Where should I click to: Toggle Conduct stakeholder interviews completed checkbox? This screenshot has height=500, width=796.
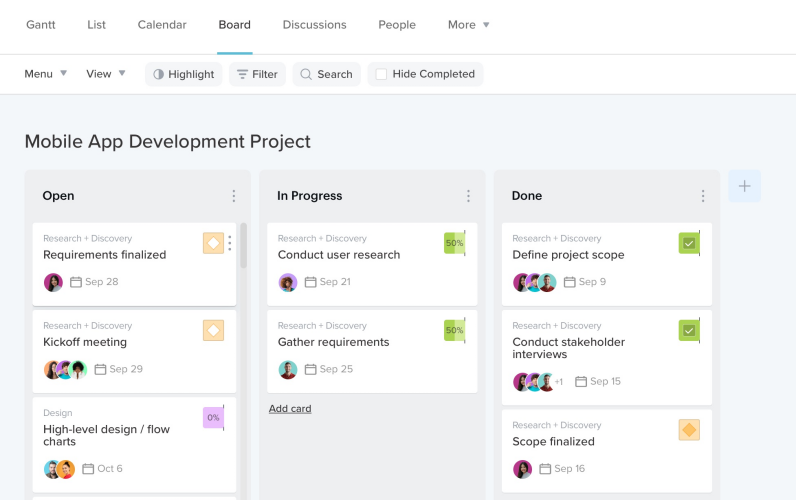[689, 330]
